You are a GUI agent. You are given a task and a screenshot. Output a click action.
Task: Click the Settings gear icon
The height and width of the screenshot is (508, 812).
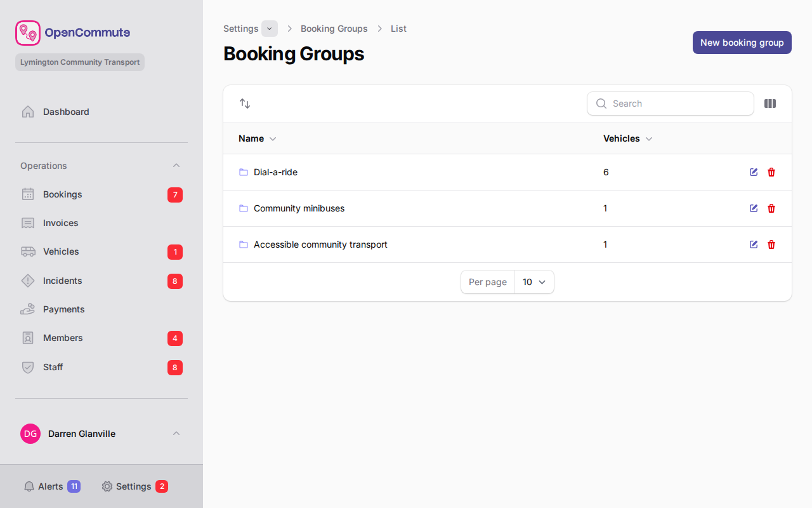[107, 486]
